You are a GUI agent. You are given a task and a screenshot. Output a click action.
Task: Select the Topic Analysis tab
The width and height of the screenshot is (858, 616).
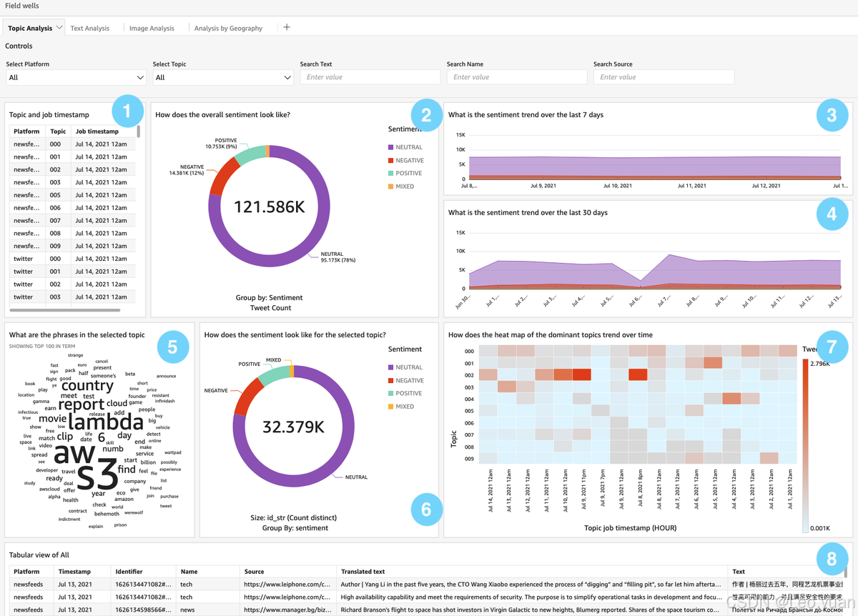tap(30, 28)
